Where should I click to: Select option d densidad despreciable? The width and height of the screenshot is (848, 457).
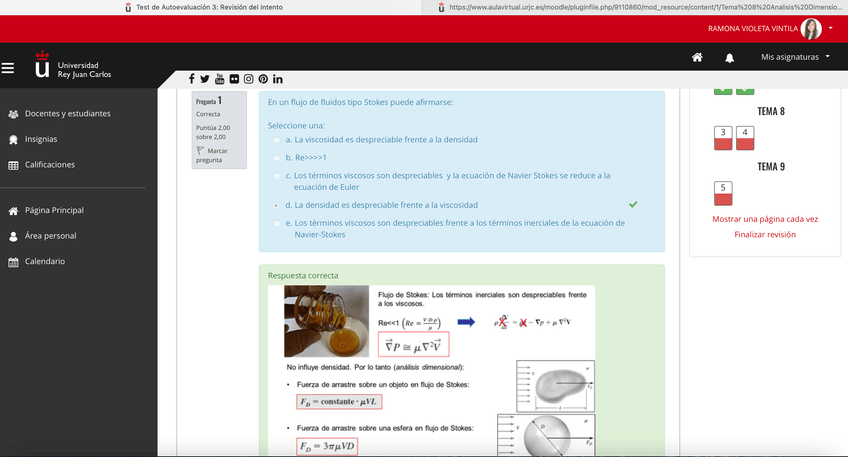click(277, 206)
